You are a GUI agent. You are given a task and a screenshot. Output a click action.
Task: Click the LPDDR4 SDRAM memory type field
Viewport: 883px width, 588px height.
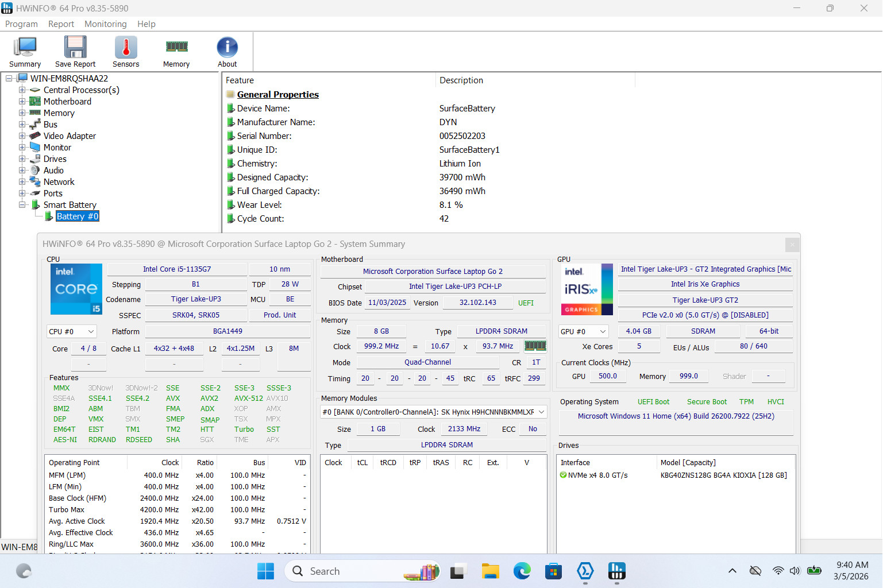point(502,331)
